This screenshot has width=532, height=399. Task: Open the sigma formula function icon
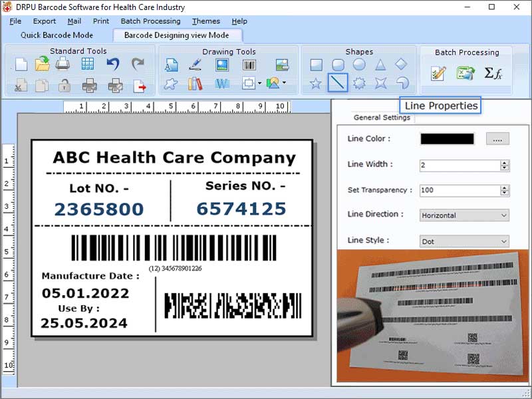[493, 72]
